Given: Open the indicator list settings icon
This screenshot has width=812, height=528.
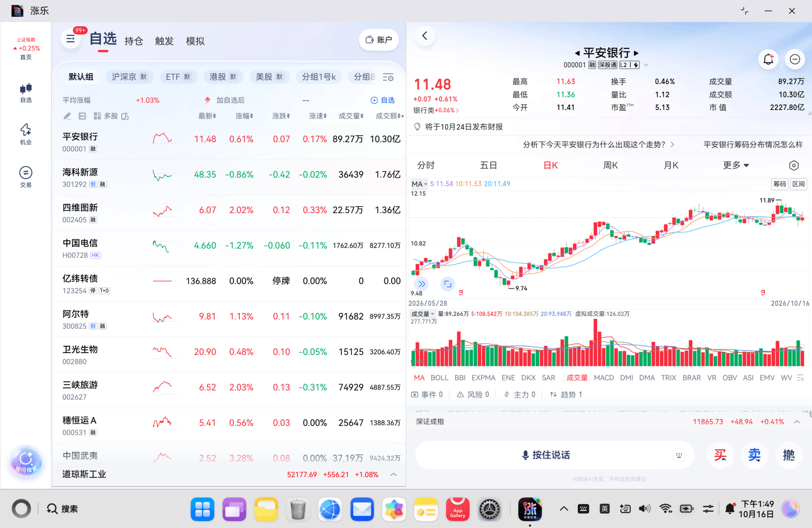Looking at the screenshot, I should [801, 378].
